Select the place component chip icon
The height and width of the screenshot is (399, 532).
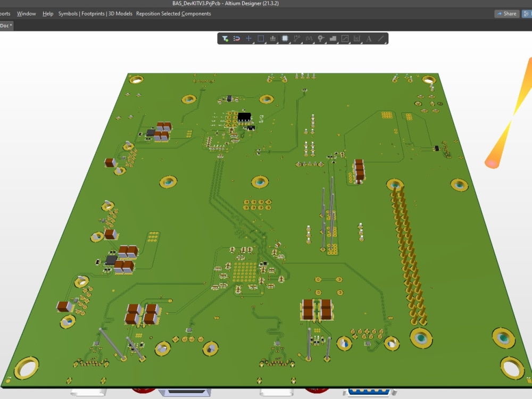coord(285,38)
